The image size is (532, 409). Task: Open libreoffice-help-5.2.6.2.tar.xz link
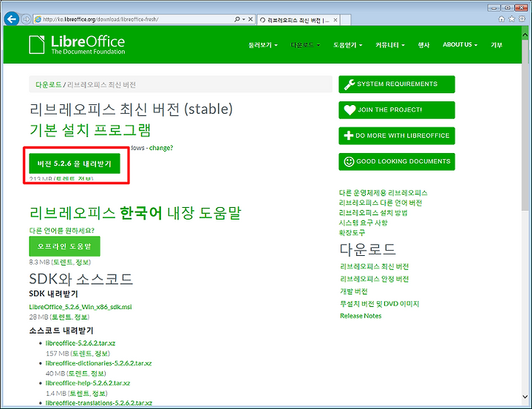tap(88, 383)
